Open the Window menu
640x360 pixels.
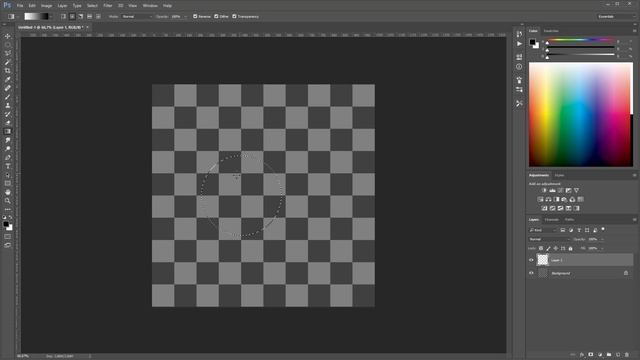coord(150,6)
